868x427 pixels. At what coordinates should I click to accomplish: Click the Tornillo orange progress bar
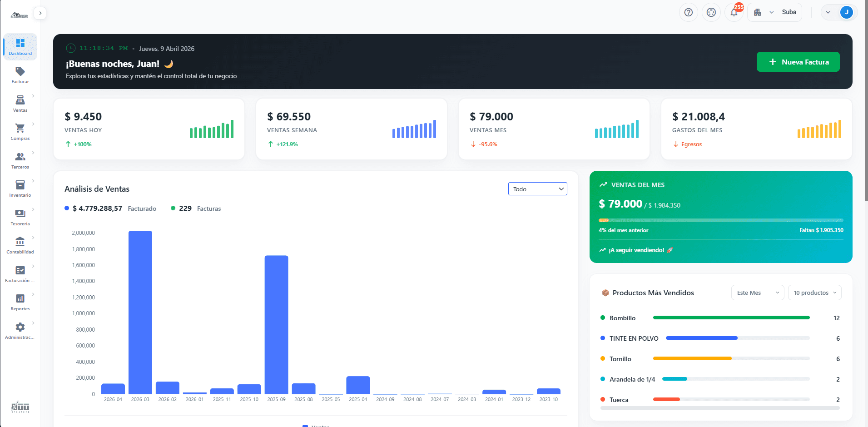coord(692,358)
